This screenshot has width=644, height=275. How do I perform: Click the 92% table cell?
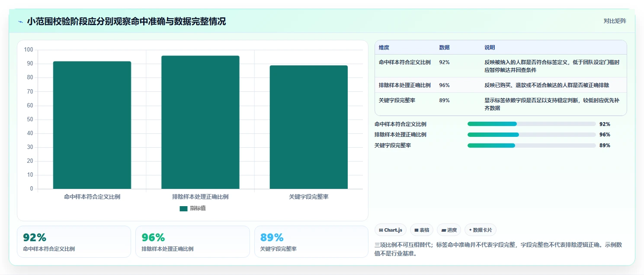coord(444,62)
